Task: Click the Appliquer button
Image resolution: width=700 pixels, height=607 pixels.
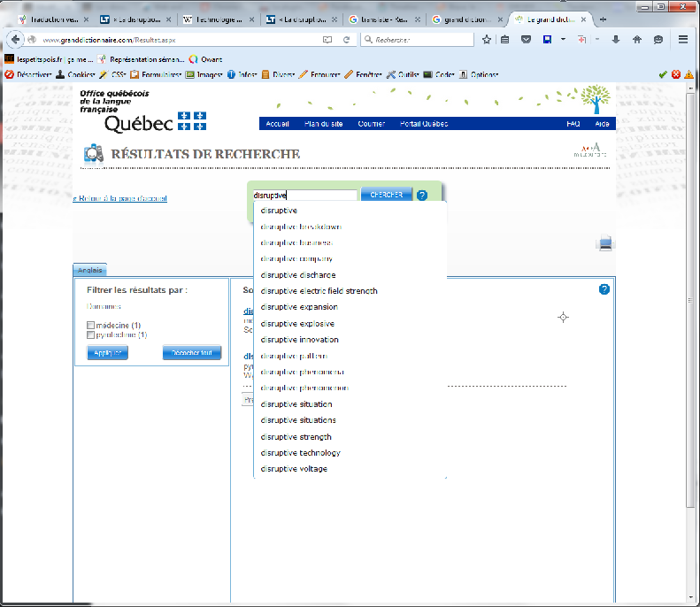Action: pos(108,352)
